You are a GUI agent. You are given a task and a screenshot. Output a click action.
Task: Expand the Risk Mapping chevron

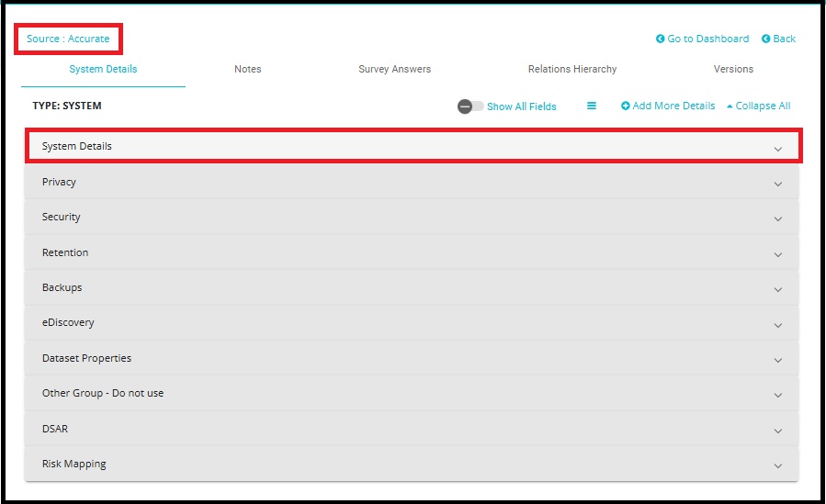[x=777, y=465]
